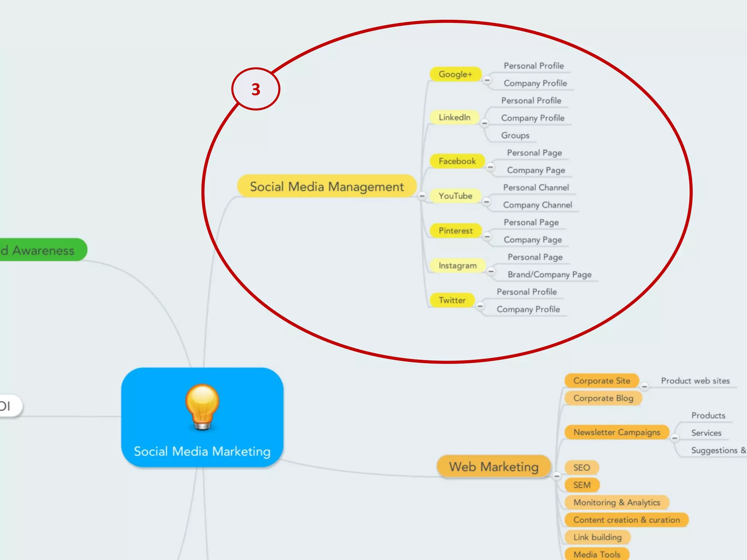
Task: Select the Media Tools node
Action: point(597,554)
